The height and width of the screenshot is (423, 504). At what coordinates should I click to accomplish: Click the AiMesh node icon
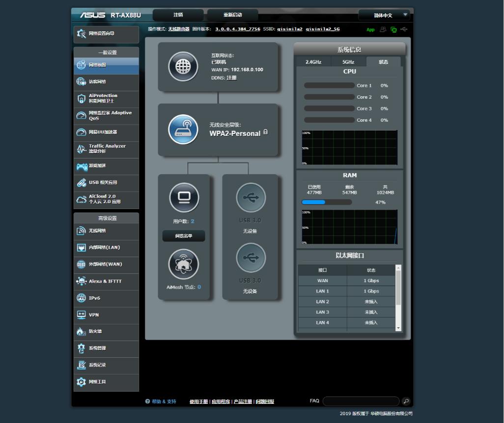[x=184, y=264]
